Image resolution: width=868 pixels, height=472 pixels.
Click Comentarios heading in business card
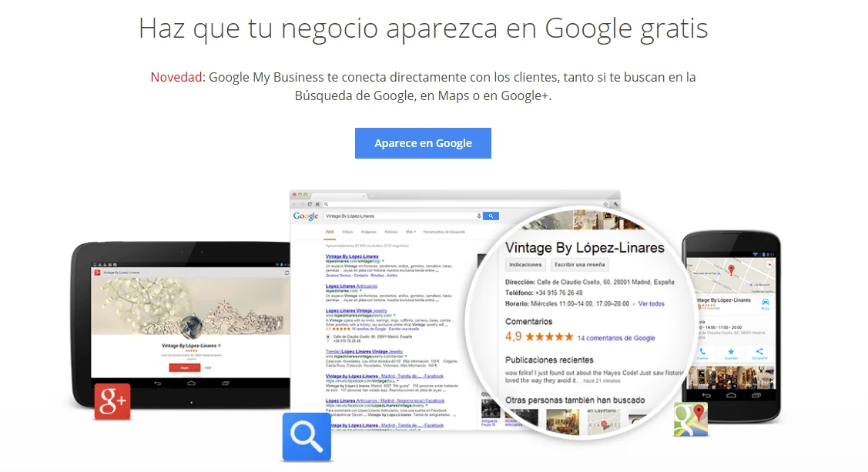tap(528, 322)
